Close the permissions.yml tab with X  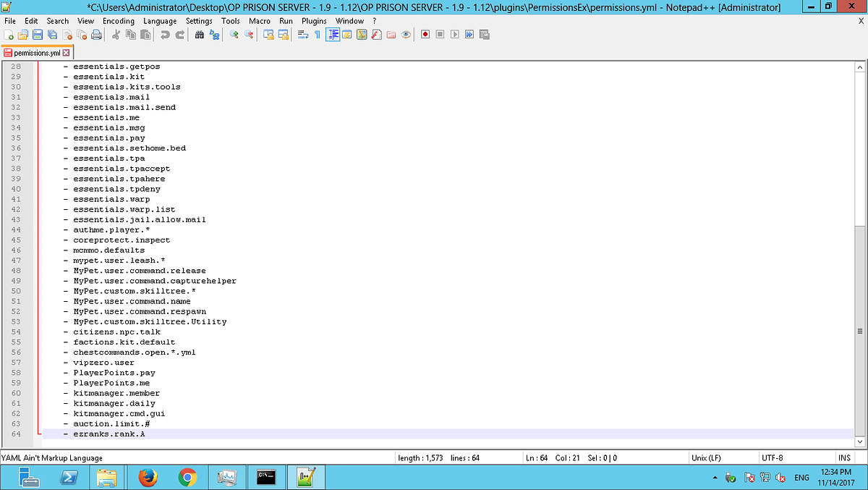[67, 53]
